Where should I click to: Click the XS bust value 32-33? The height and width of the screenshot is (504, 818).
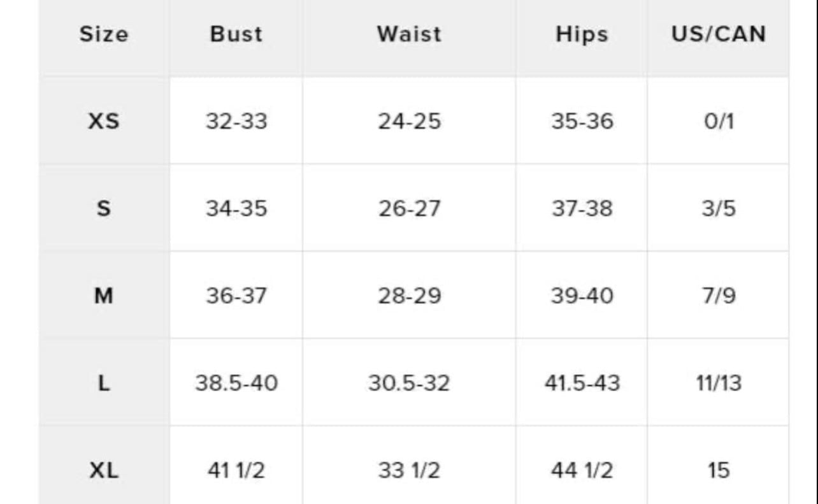(x=236, y=121)
